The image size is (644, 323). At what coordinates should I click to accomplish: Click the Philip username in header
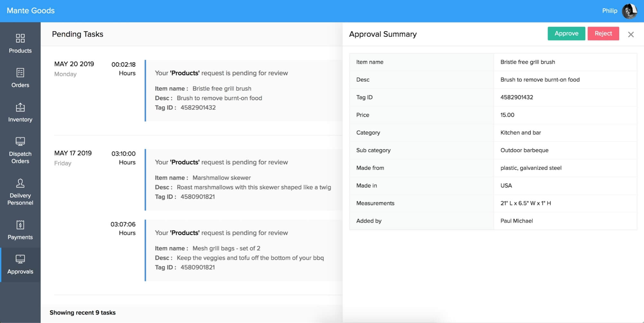tap(609, 11)
